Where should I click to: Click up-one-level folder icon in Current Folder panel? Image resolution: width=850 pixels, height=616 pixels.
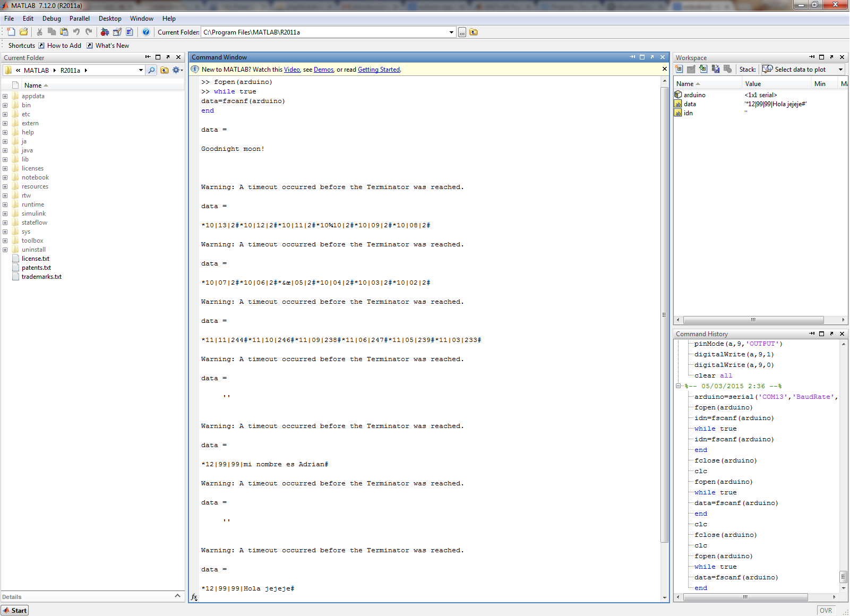point(165,70)
